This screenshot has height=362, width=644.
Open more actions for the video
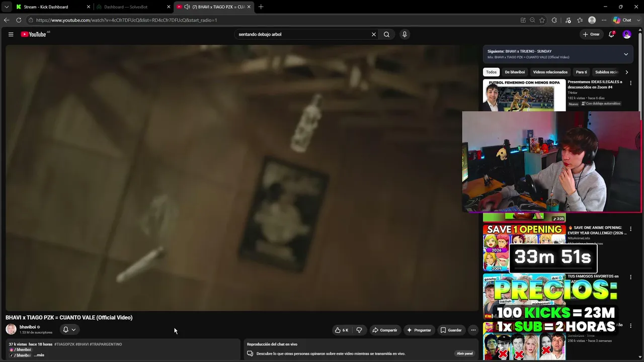[x=473, y=330]
